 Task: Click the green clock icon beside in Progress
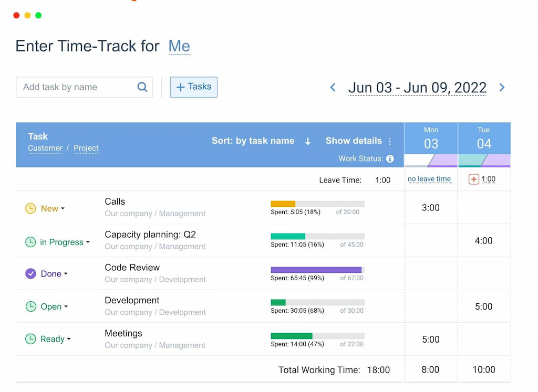(x=31, y=242)
